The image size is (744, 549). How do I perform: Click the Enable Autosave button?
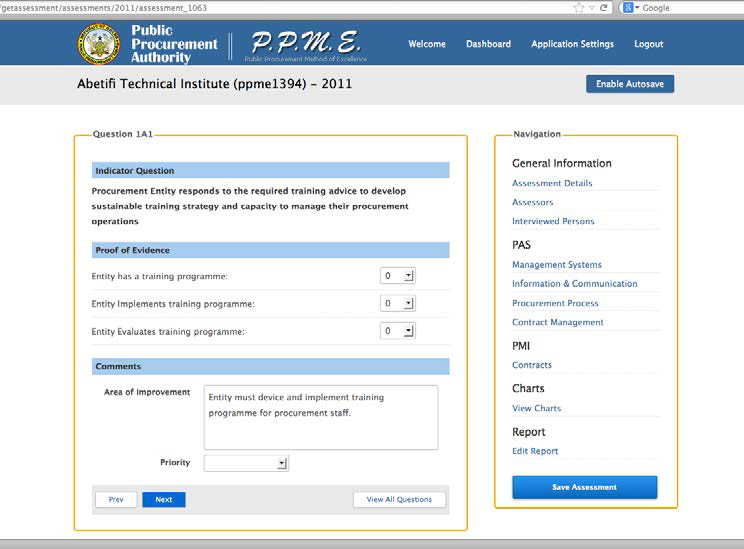point(630,84)
